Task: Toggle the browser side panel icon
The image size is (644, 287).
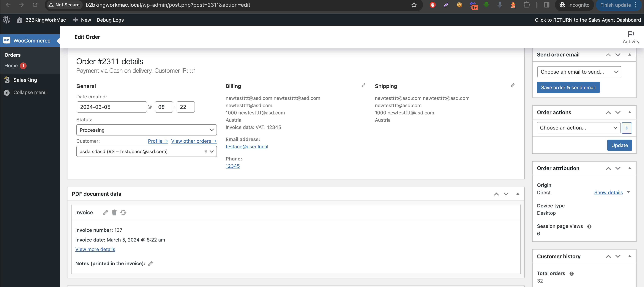Action: tap(547, 5)
